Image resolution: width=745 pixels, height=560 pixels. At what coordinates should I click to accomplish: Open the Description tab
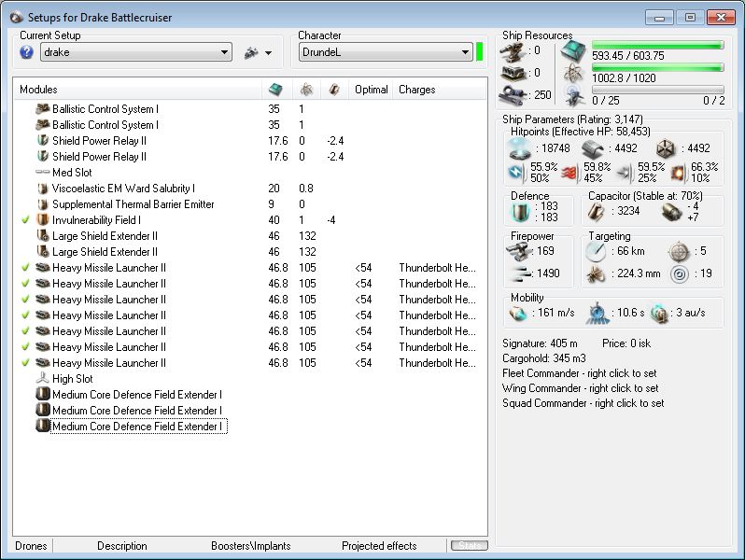[x=122, y=546]
